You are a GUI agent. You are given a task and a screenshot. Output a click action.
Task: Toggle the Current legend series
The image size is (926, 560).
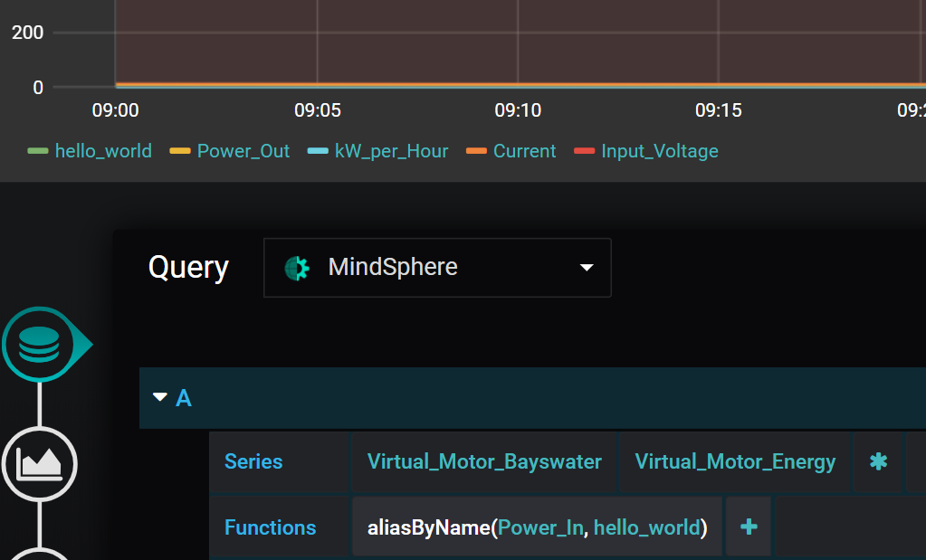(x=524, y=151)
